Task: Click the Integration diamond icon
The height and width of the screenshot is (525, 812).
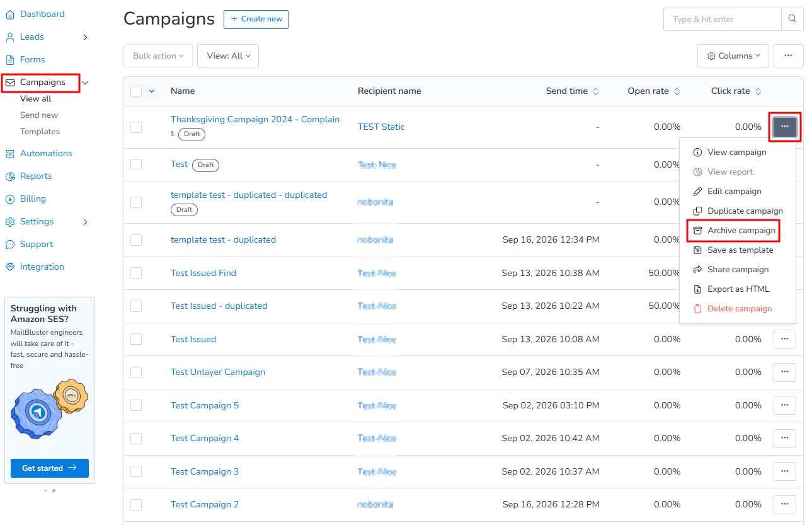Action: click(x=10, y=267)
